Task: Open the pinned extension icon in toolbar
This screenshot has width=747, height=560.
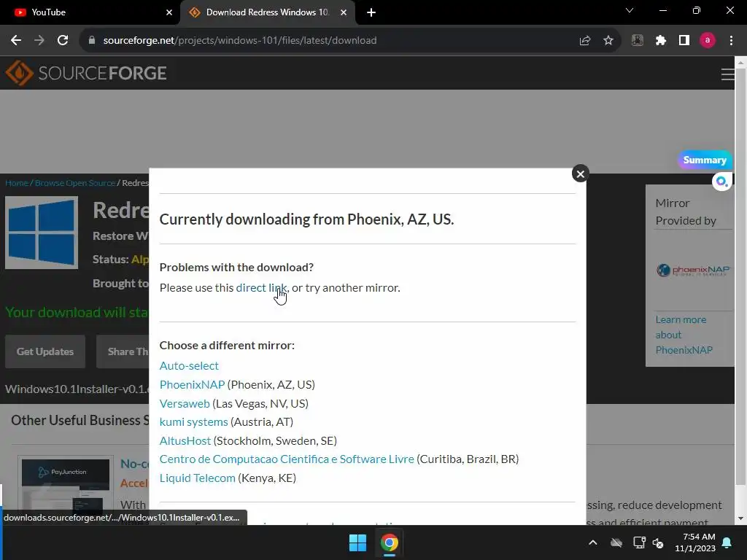Action: pyautogui.click(x=638, y=41)
